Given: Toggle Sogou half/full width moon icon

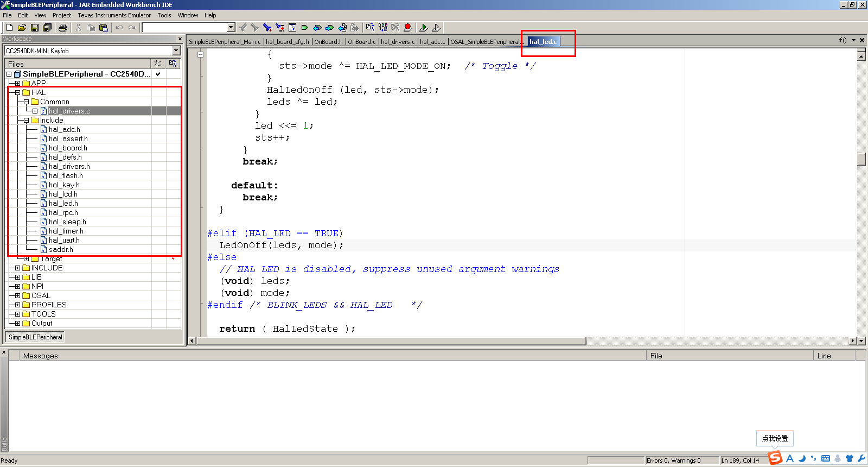Looking at the screenshot, I should click(x=802, y=458).
